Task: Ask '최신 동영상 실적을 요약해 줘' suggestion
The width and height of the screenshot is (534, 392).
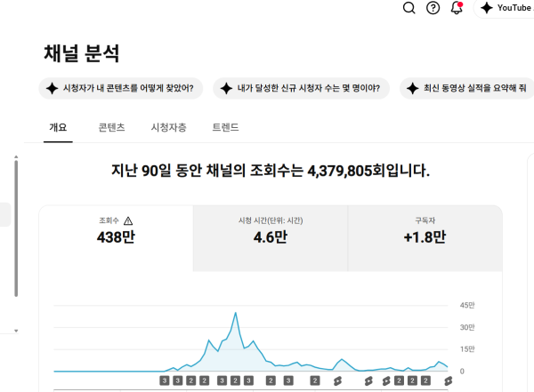Action: 467,89
